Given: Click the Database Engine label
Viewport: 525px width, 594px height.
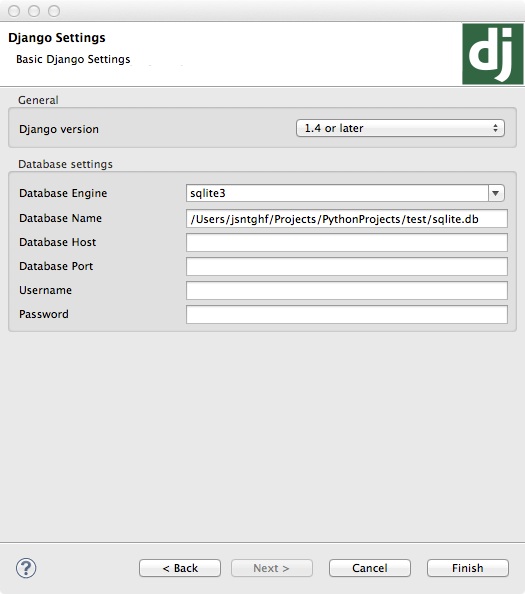Looking at the screenshot, I should pyautogui.click(x=63, y=193).
